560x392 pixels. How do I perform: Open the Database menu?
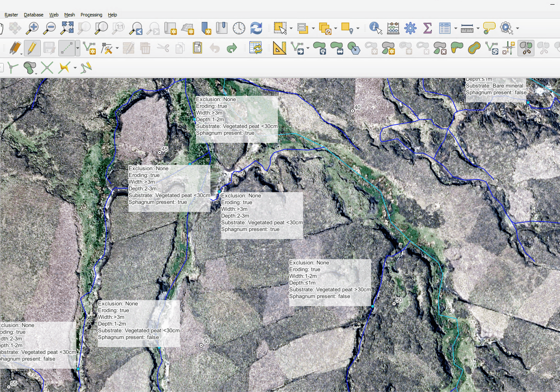click(34, 15)
